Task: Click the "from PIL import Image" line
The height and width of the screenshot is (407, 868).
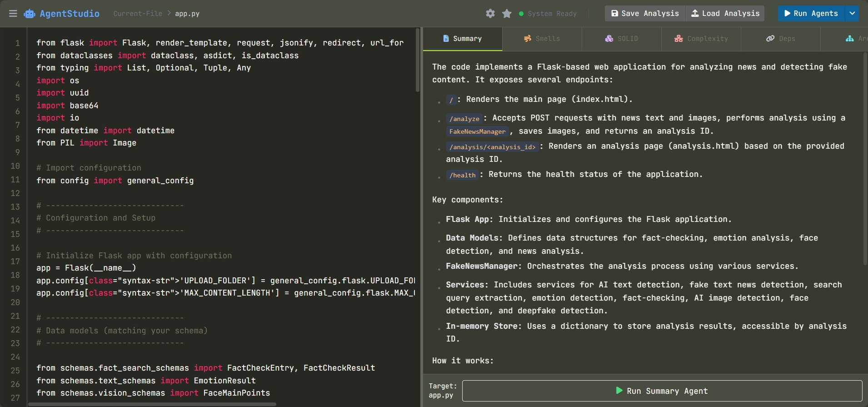Action: tap(86, 143)
